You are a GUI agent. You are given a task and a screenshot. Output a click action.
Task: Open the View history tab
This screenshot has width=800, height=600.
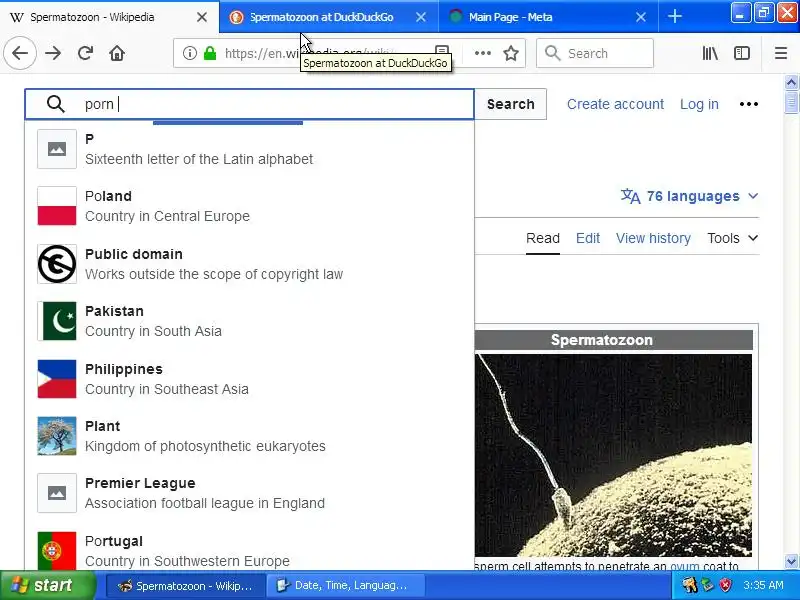(x=653, y=238)
